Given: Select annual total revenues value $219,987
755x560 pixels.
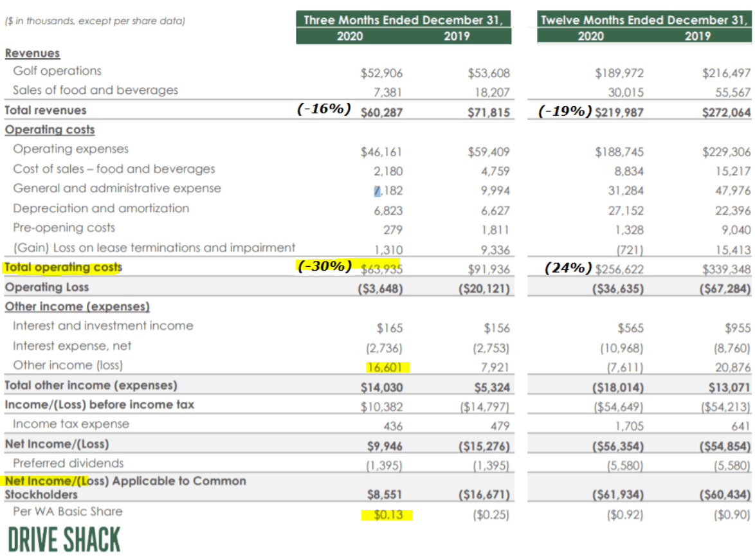Looking at the screenshot, I should (619, 113).
